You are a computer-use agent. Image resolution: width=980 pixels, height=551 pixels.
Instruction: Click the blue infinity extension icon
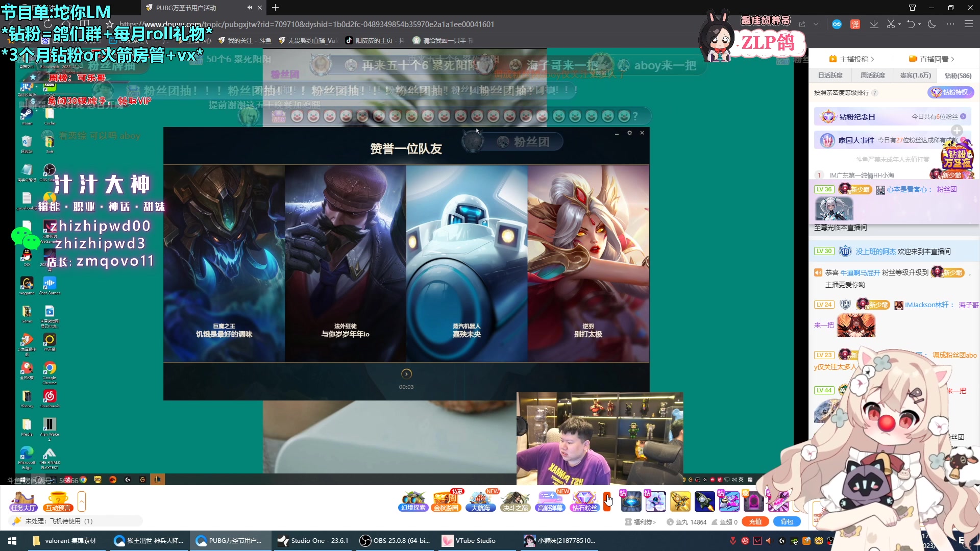(x=837, y=24)
